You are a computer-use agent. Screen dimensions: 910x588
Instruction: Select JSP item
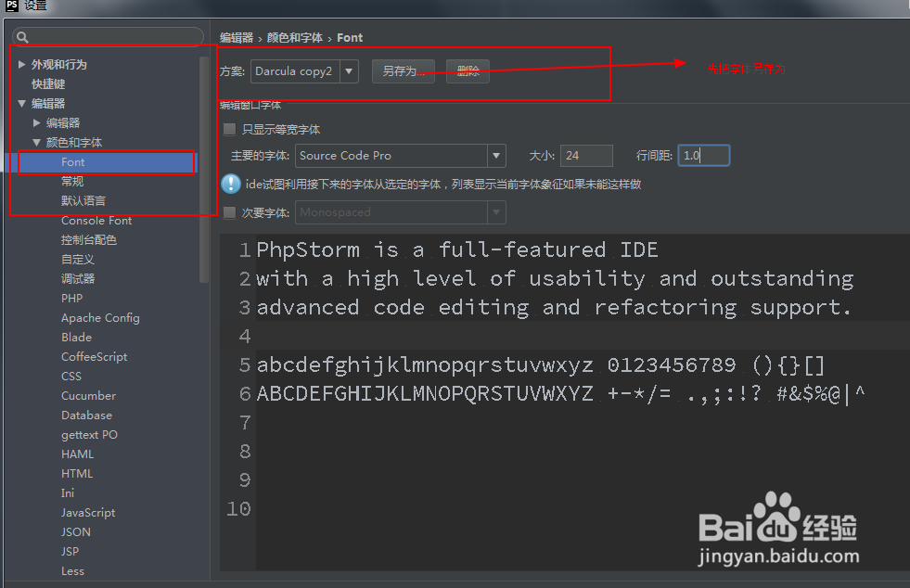tap(70, 552)
